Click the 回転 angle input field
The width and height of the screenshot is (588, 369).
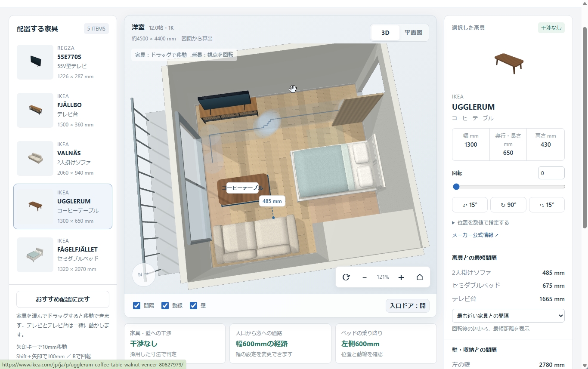click(x=551, y=173)
